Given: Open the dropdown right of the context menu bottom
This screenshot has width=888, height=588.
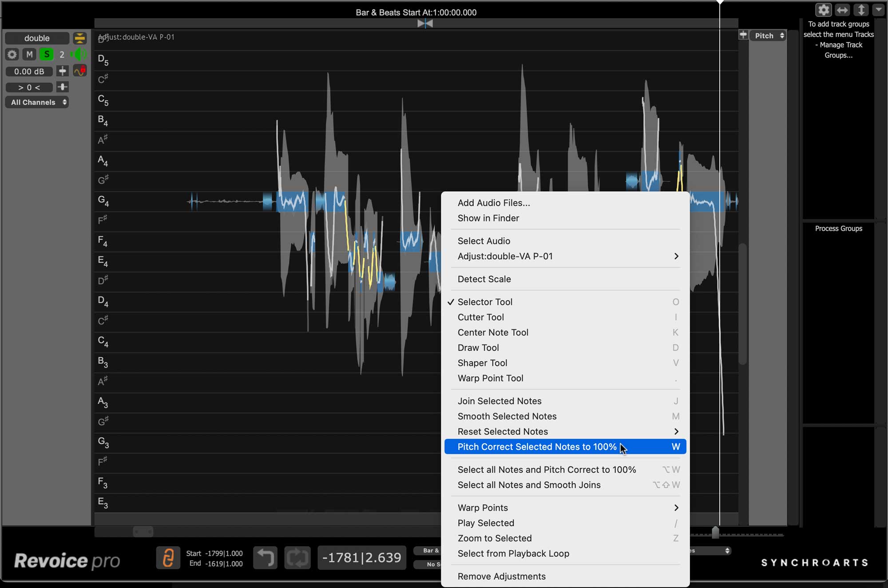Looking at the screenshot, I should [x=710, y=550].
